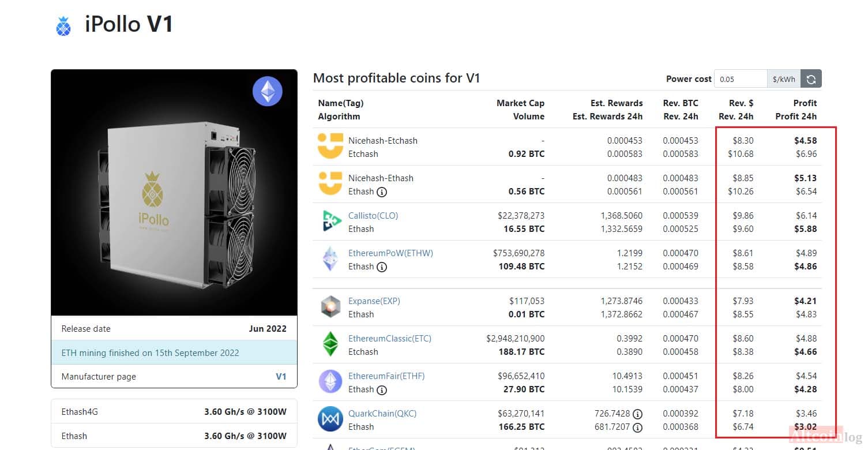Screen dimensions: 868x450
Task: Click the iPollo V1 miner product image
Action: pyautogui.click(x=174, y=193)
